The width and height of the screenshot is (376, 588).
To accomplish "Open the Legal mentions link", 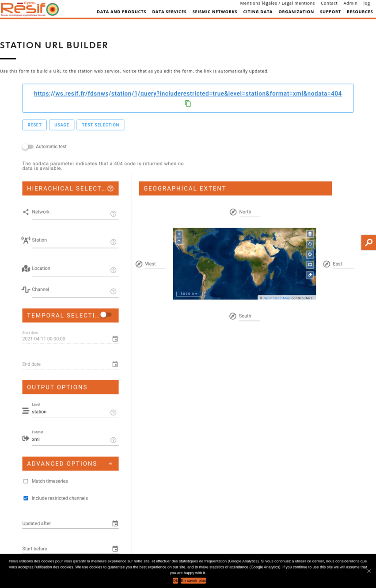I will [277, 3].
